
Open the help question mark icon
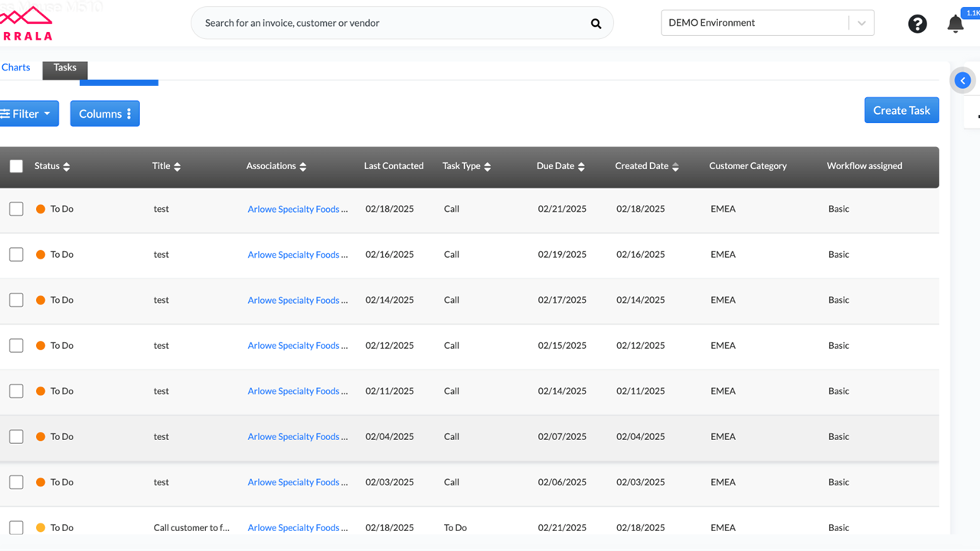(x=917, y=24)
